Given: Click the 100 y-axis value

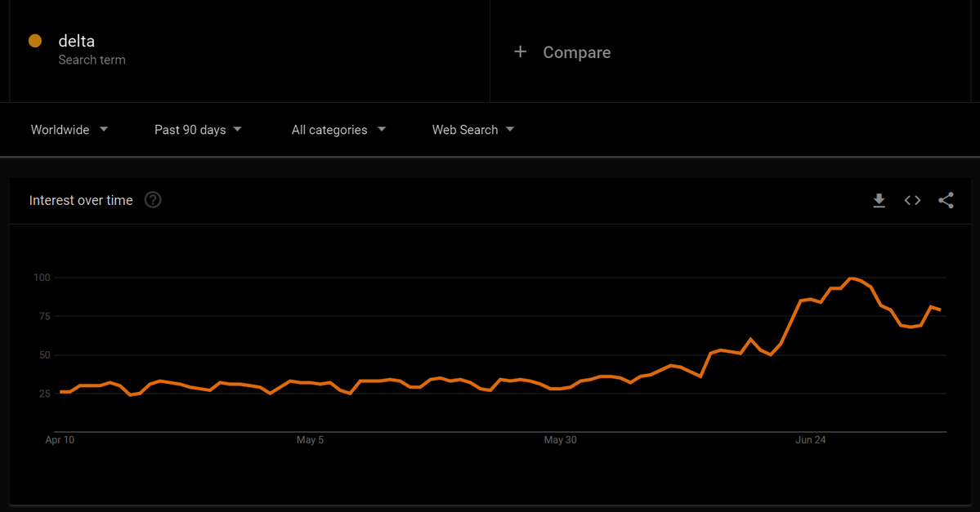Looking at the screenshot, I should pos(42,277).
